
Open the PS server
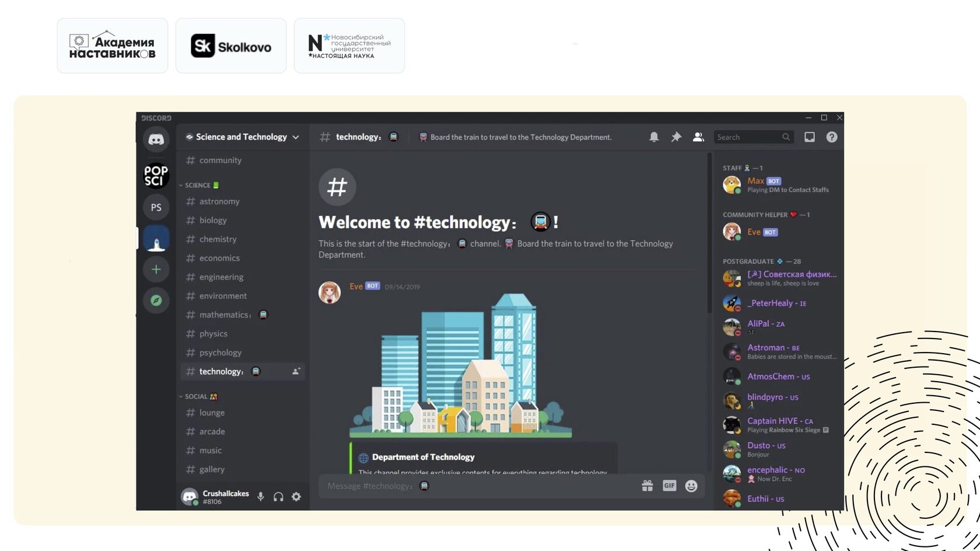pyautogui.click(x=156, y=207)
